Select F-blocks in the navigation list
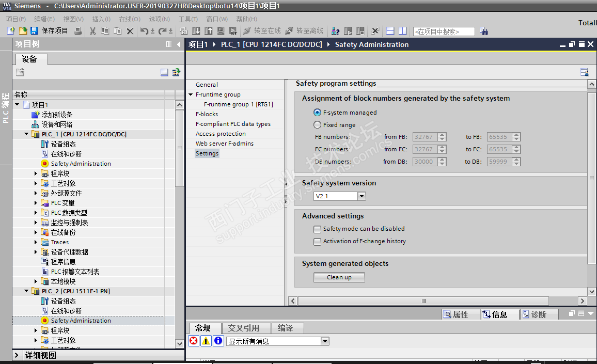 [207, 114]
